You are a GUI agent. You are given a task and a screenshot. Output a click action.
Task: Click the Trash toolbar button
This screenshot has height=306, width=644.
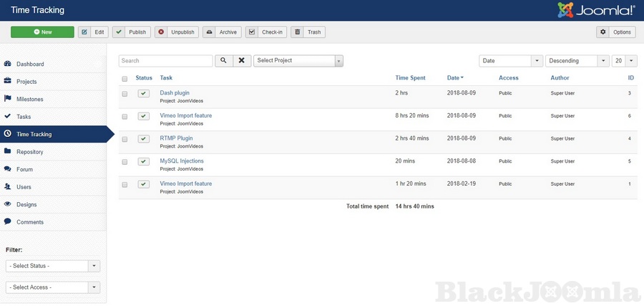(308, 32)
